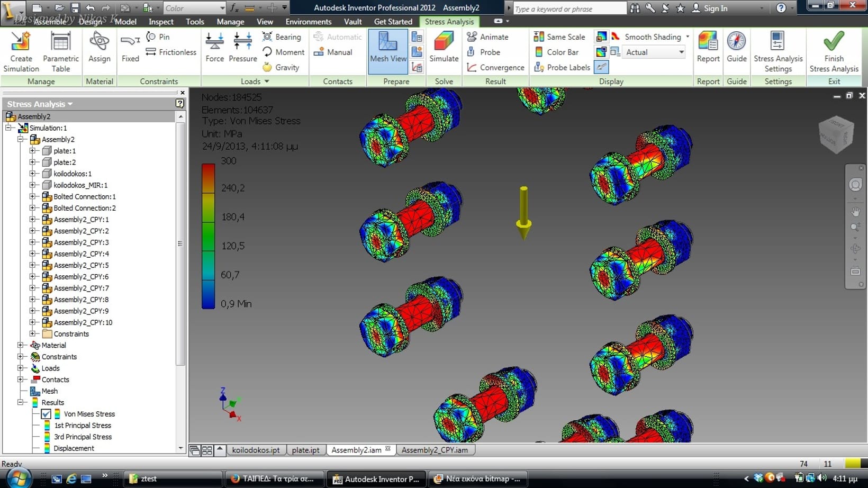
Task: Open the Actual displacement scale dropdown
Action: (681, 52)
